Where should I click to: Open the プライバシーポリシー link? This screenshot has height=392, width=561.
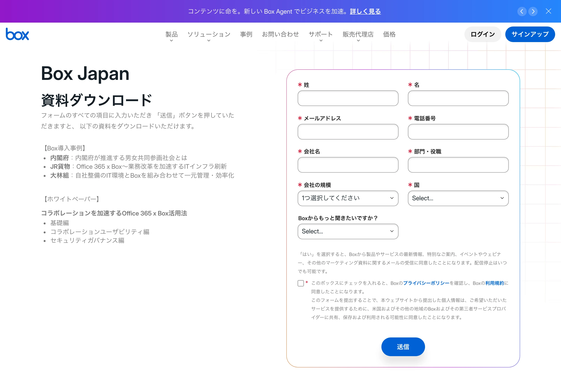point(426,283)
